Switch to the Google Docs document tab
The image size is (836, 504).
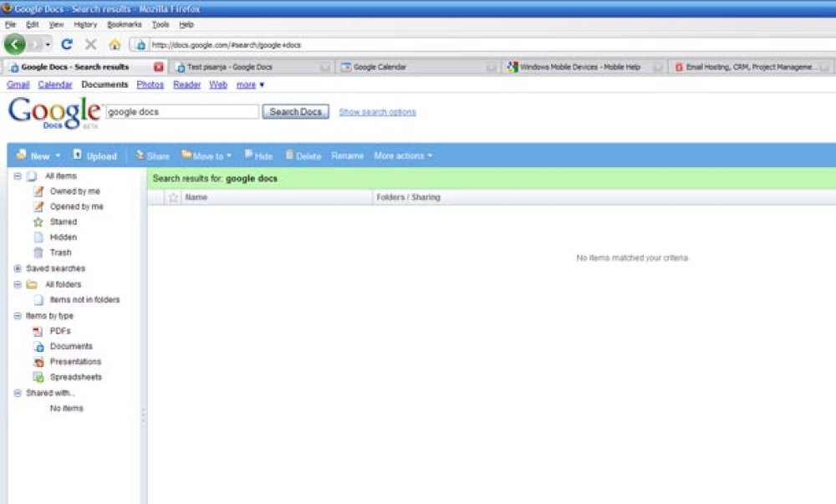(252, 67)
